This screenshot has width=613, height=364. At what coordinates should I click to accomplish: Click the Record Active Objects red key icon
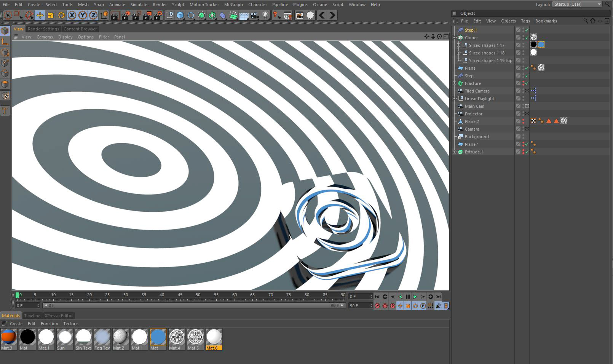[x=377, y=306]
